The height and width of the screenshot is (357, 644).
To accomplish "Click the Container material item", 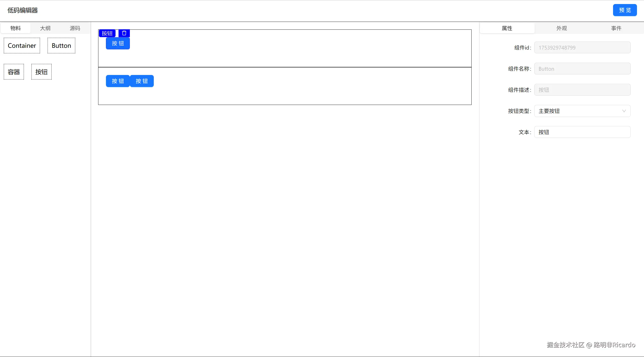I will click(x=22, y=46).
